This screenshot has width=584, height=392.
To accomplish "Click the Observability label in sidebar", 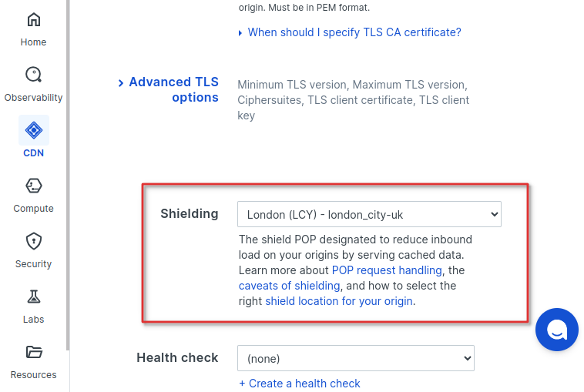I will coord(34,98).
